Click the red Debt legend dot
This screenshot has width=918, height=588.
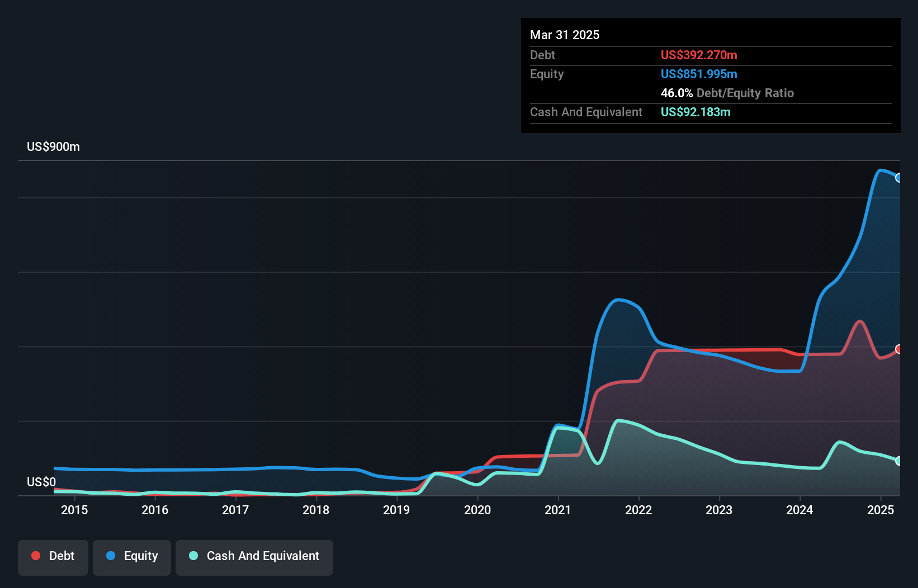click(36, 556)
